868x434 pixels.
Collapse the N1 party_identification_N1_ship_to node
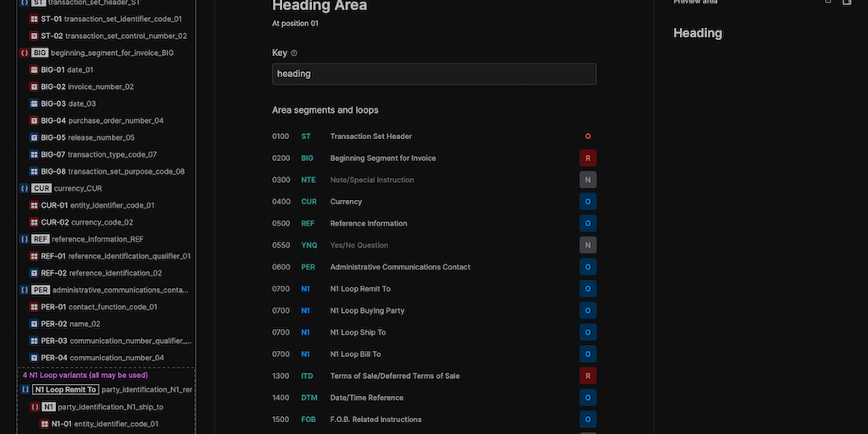(35, 407)
